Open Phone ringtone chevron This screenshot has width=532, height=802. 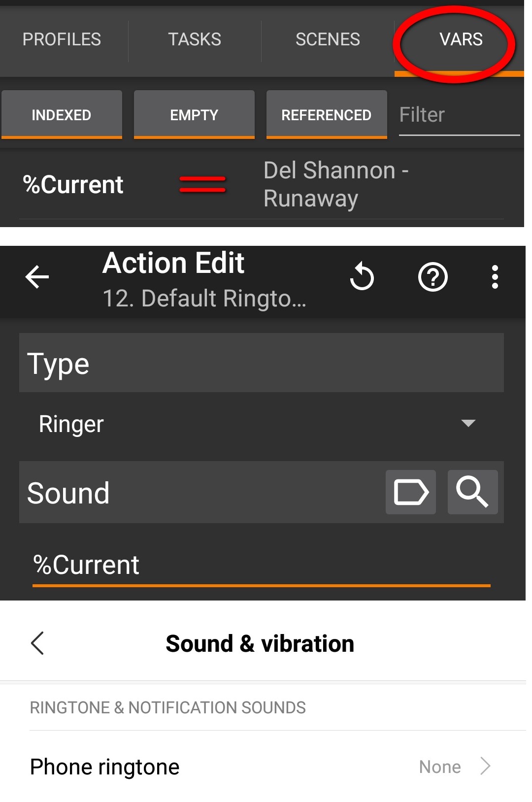485,767
